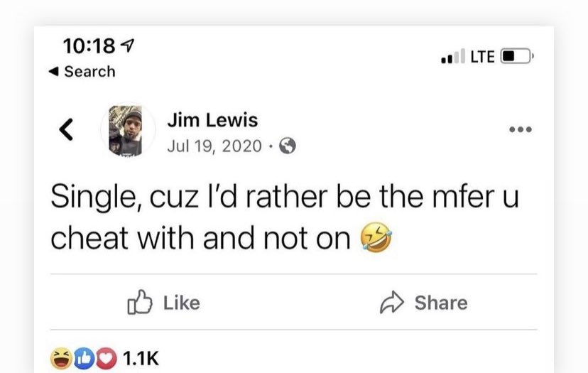Tap the battery indicator icon
This screenshot has height=373, width=588.
[x=517, y=56]
